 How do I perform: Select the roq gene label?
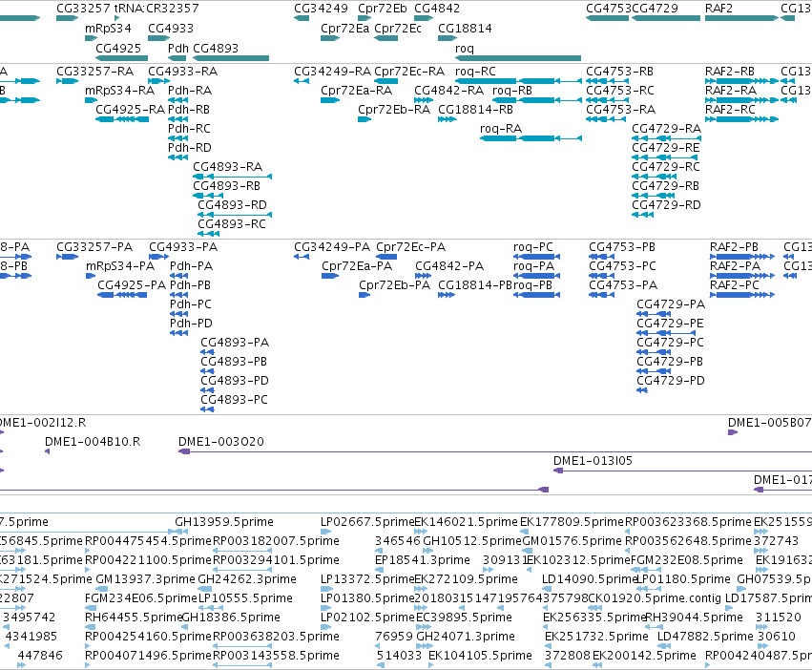pos(465,48)
